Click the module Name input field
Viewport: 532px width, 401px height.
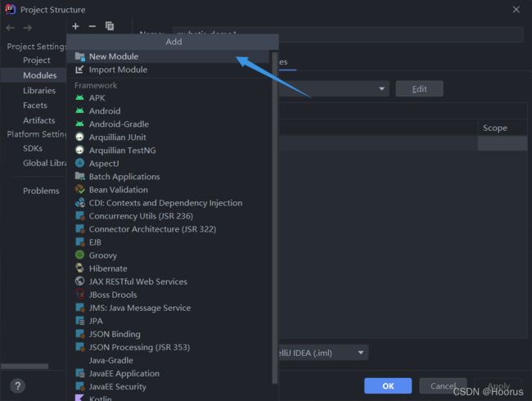pos(348,34)
